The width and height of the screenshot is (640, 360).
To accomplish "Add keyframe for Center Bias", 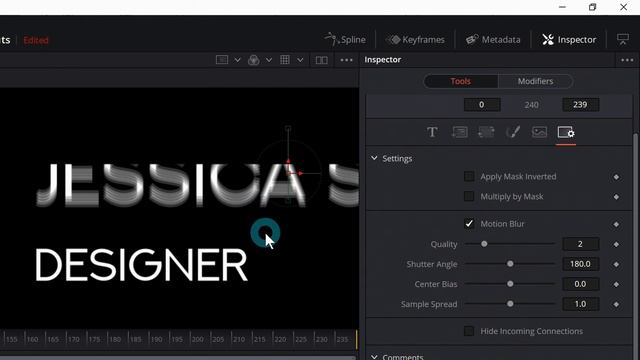I will (x=616, y=284).
